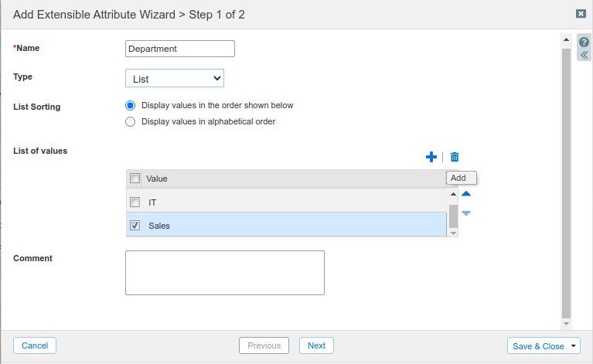This screenshot has width=593, height=364.
Task: Select display values in order shown below
Action: click(x=130, y=105)
